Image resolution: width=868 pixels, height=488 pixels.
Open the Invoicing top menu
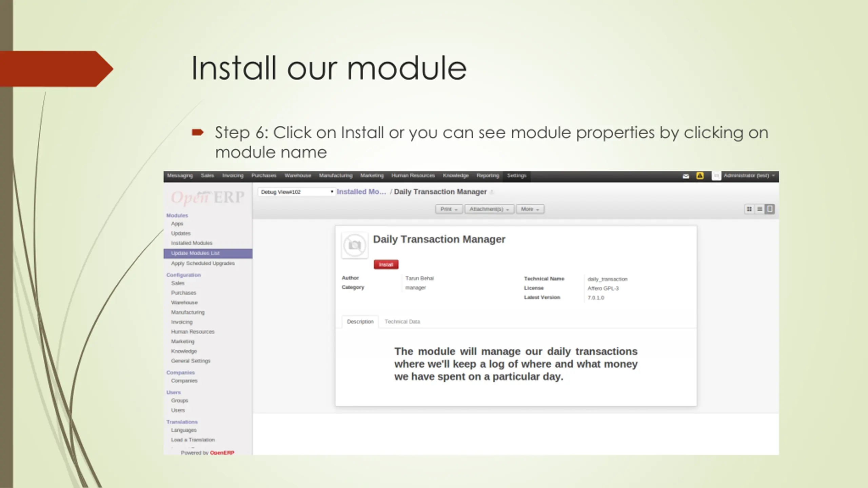point(233,176)
